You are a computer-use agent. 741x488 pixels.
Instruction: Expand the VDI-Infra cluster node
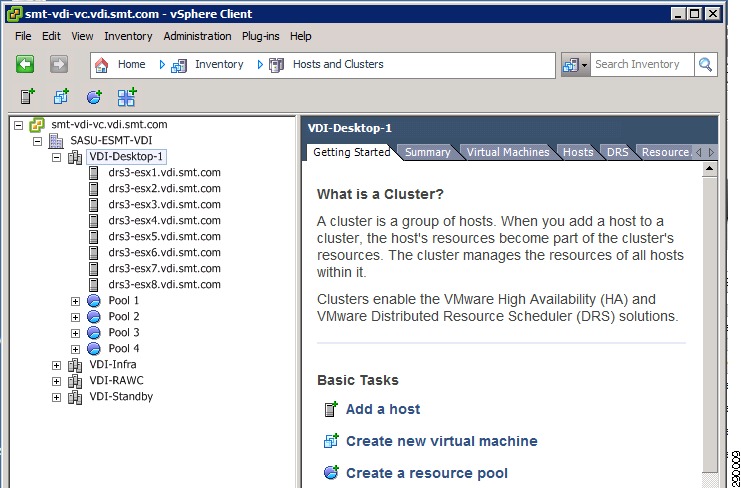[56, 365]
